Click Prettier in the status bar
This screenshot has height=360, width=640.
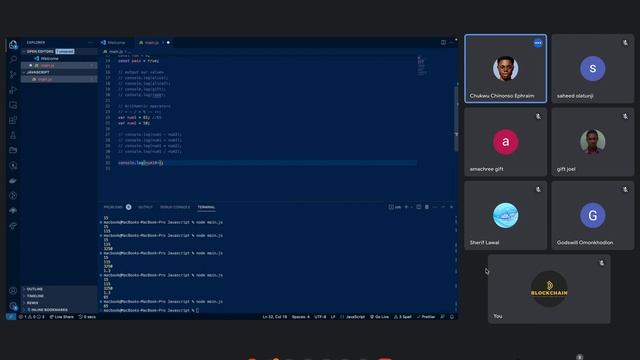coord(426,317)
